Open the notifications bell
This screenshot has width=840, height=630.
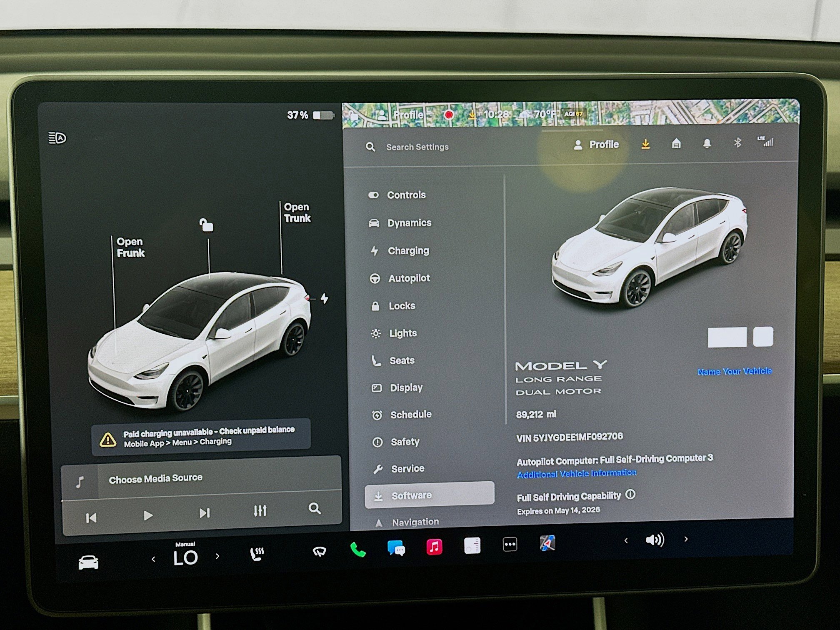[707, 143]
